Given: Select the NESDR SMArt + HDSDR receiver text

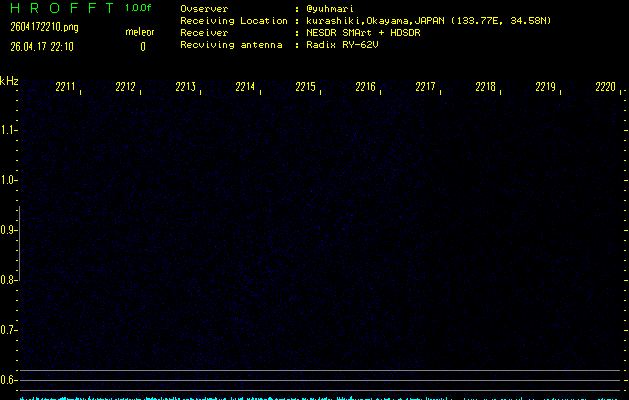Looking at the screenshot, I should click(x=363, y=32).
